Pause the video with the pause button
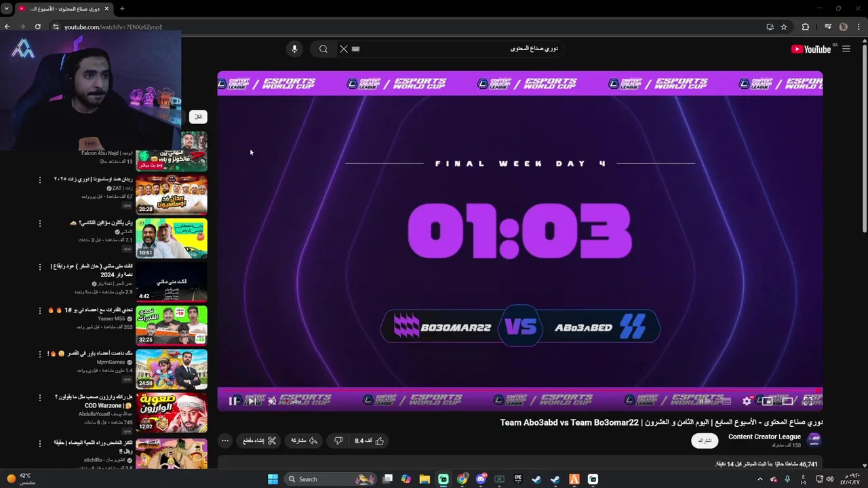 (x=233, y=401)
